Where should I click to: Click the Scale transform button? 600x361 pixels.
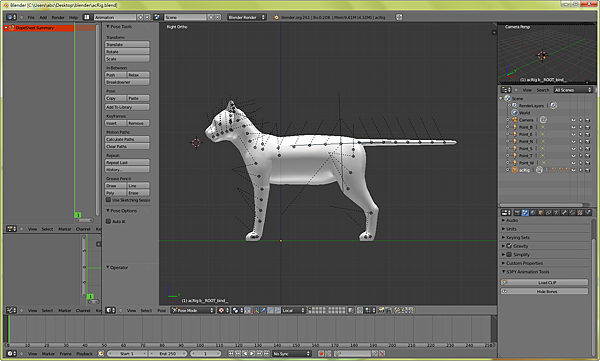pyautogui.click(x=127, y=59)
